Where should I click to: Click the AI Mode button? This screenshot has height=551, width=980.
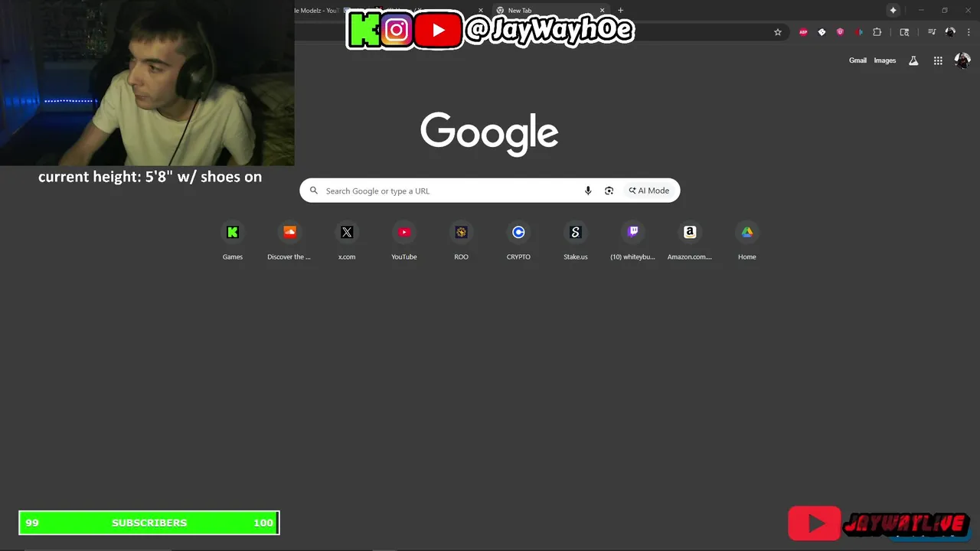(x=649, y=191)
